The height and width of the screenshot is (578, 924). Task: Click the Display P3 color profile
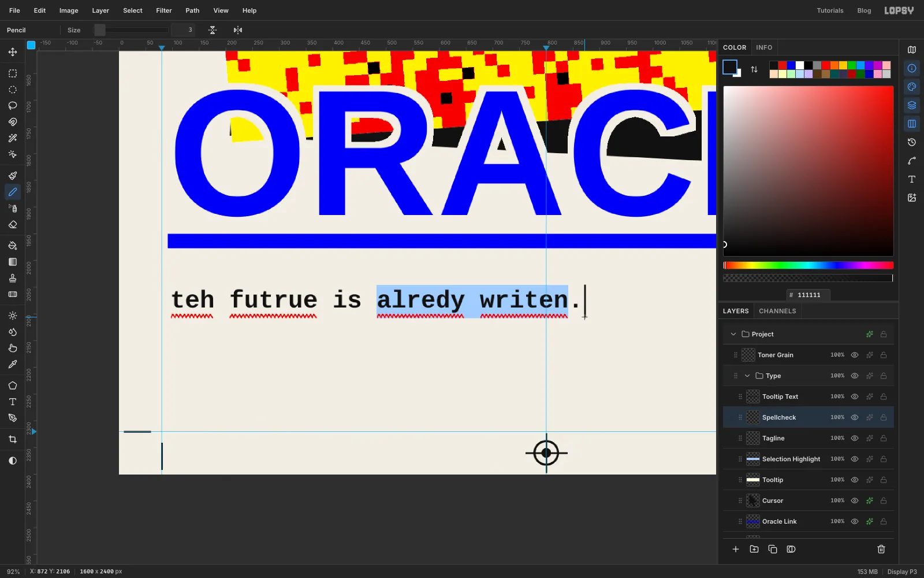tap(902, 572)
